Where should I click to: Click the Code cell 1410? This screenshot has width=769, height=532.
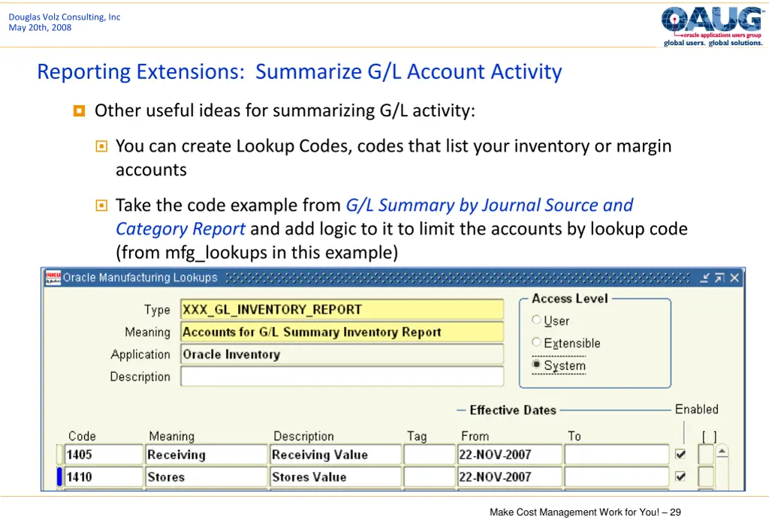pos(104,476)
